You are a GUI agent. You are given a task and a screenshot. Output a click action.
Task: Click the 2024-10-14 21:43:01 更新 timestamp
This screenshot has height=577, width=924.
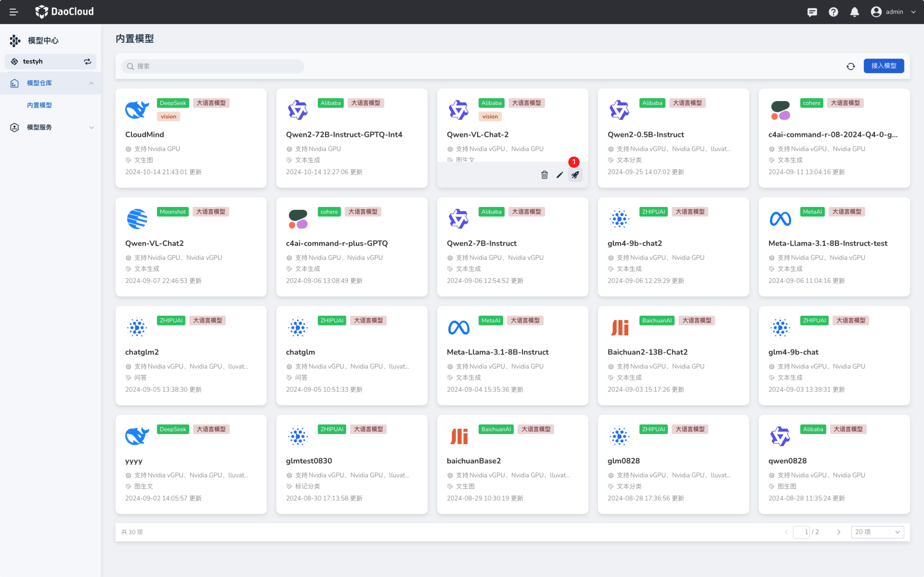pos(163,172)
